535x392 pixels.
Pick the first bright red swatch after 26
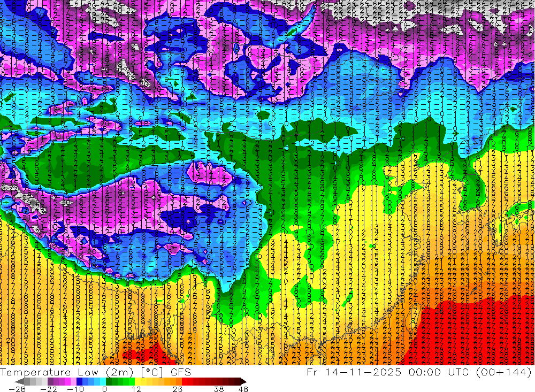tap(185, 382)
